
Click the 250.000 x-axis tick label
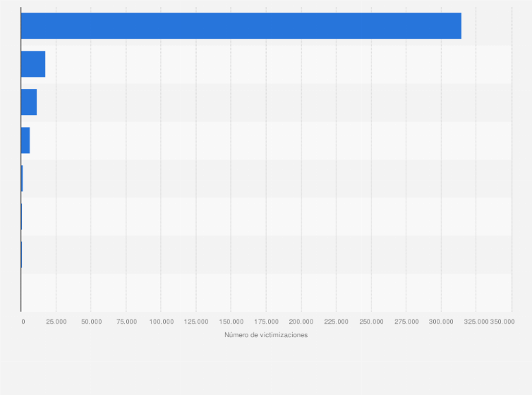point(371,322)
